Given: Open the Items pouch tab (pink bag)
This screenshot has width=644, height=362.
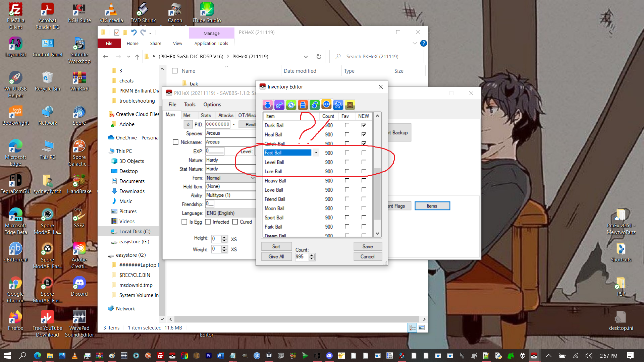Looking at the screenshot, I should [268, 105].
